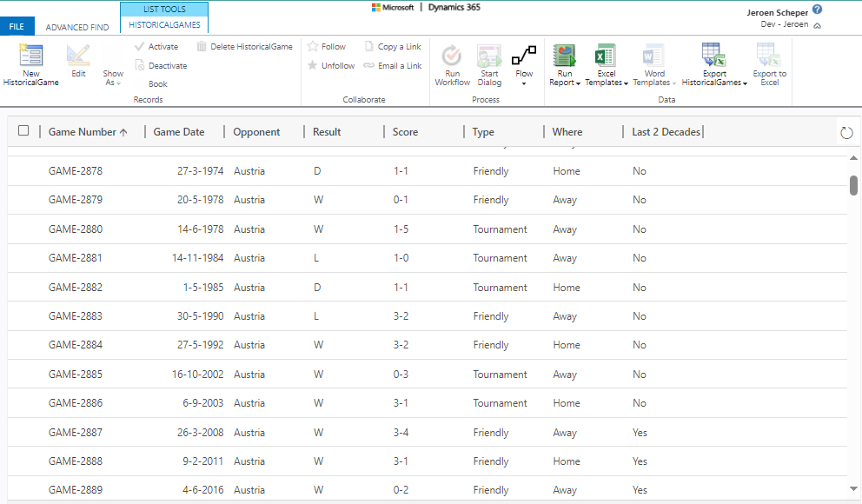Click the GAME-2885 game number
The width and height of the screenshot is (862, 504).
tap(76, 375)
